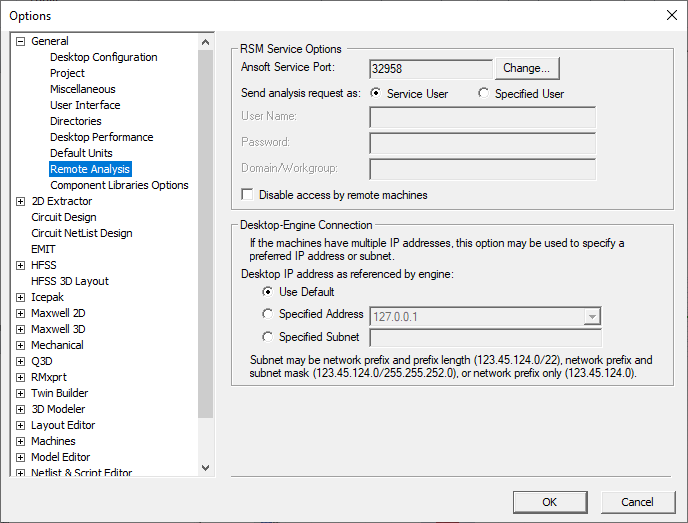Image resolution: width=688 pixels, height=523 pixels.
Task: Expand the Icepak tree node
Action: (20, 297)
